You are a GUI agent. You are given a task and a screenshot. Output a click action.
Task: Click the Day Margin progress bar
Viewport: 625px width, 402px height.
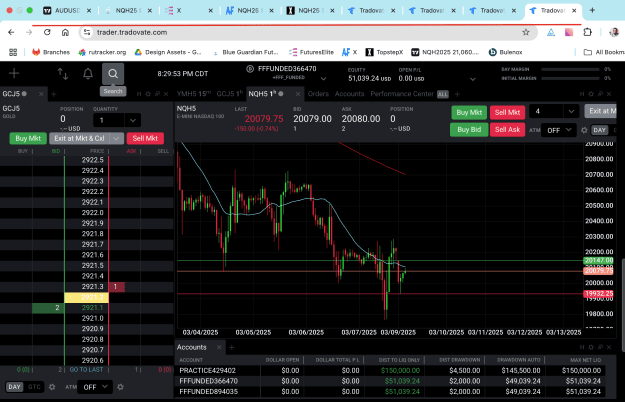pyautogui.click(x=570, y=69)
